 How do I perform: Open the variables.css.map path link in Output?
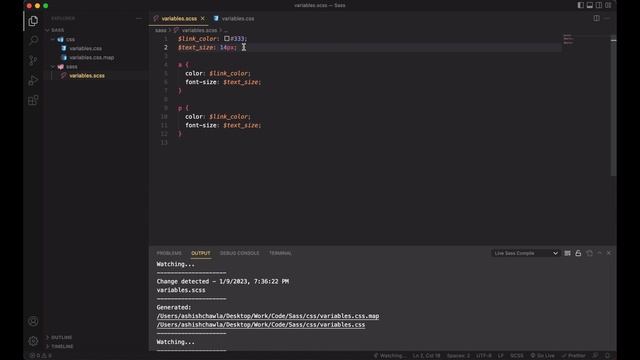(268, 316)
